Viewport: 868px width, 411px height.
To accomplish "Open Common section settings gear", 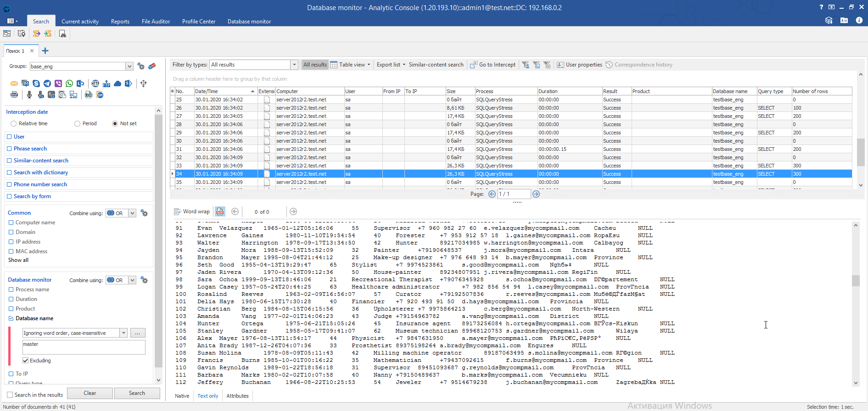I will click(x=144, y=213).
